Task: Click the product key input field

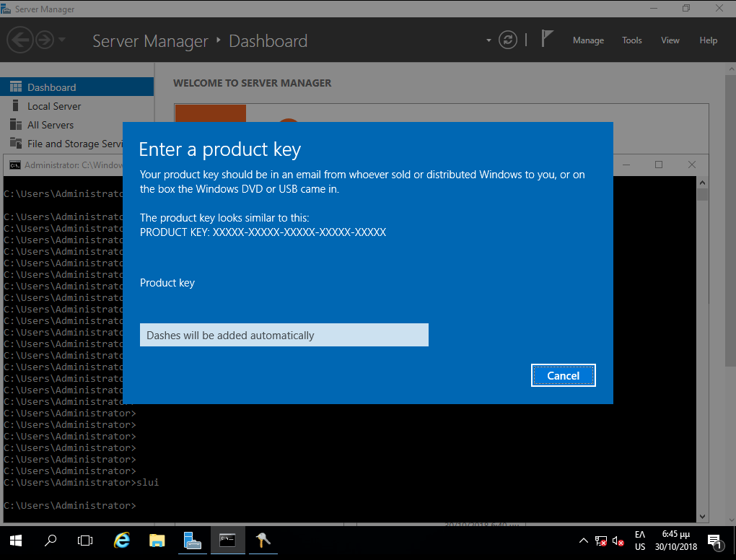Action: click(x=284, y=335)
